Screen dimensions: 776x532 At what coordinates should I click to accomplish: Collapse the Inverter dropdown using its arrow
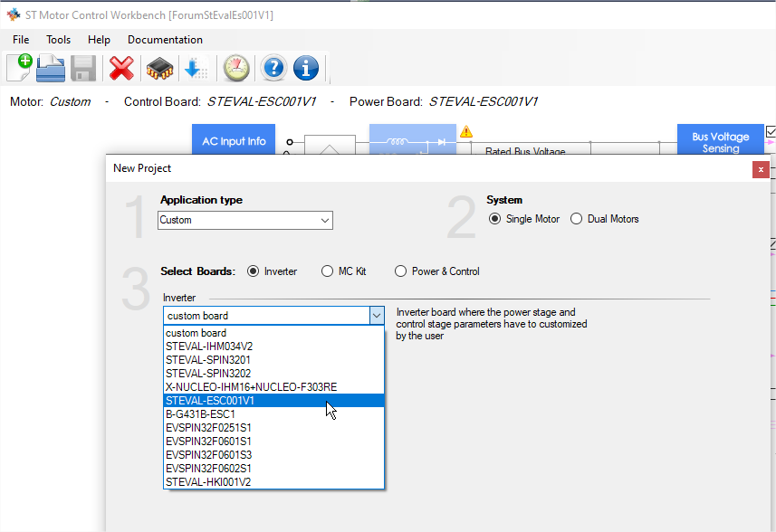click(377, 316)
